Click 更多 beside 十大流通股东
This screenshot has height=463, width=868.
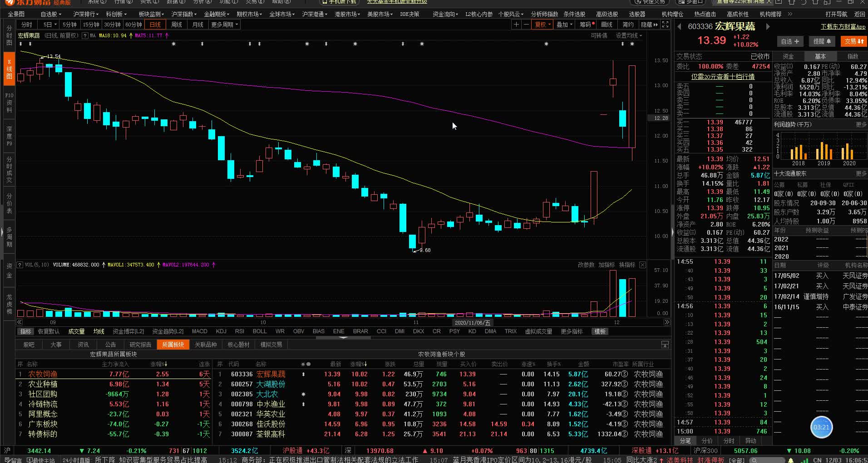click(x=861, y=173)
